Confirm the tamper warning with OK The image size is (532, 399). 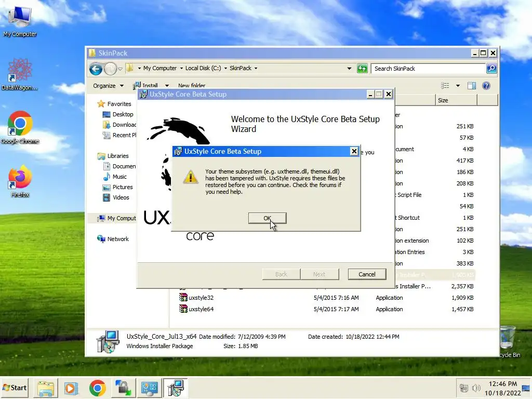[x=268, y=218]
